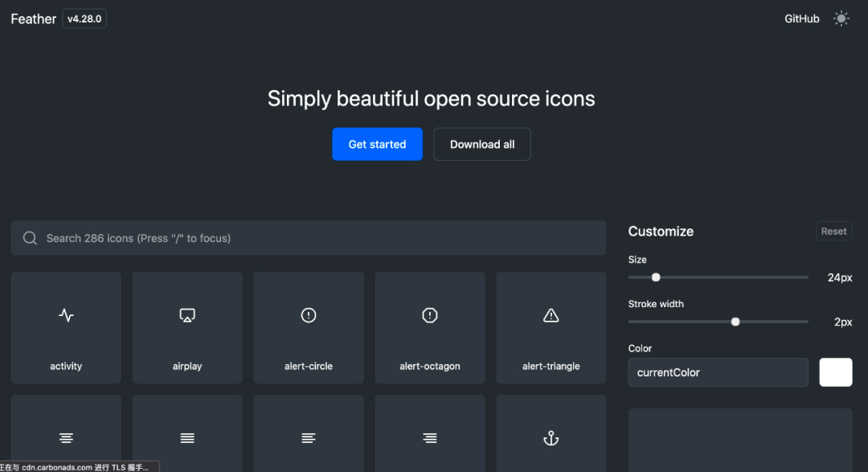Click the alert-triangle icon card

click(x=551, y=327)
